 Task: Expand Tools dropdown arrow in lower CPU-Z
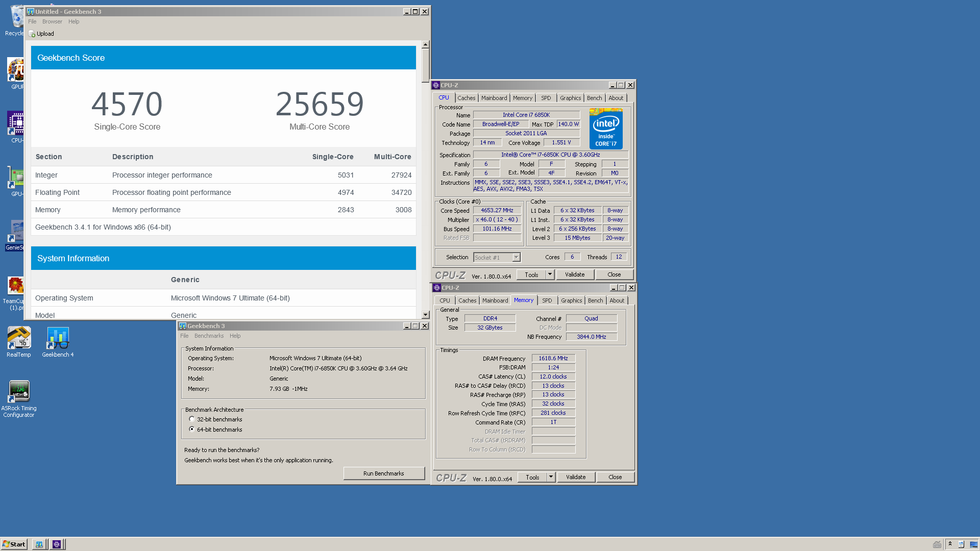point(551,477)
